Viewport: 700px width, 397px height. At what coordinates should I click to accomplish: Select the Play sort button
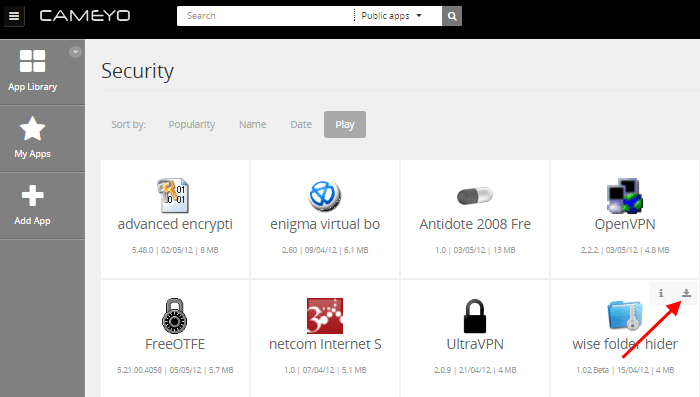(x=345, y=125)
